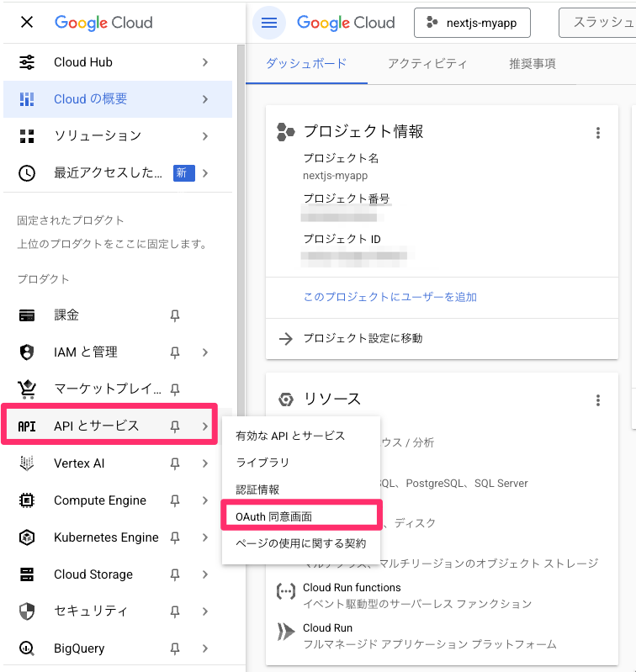Pin セキュリティ product
Image resolution: width=636 pixels, height=672 pixels.
pyautogui.click(x=175, y=611)
